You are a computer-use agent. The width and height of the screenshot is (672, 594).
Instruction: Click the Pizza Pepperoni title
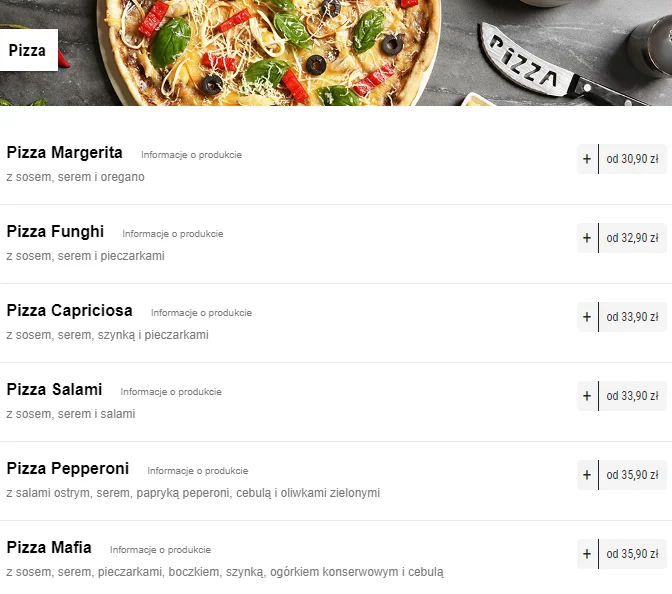pos(68,468)
